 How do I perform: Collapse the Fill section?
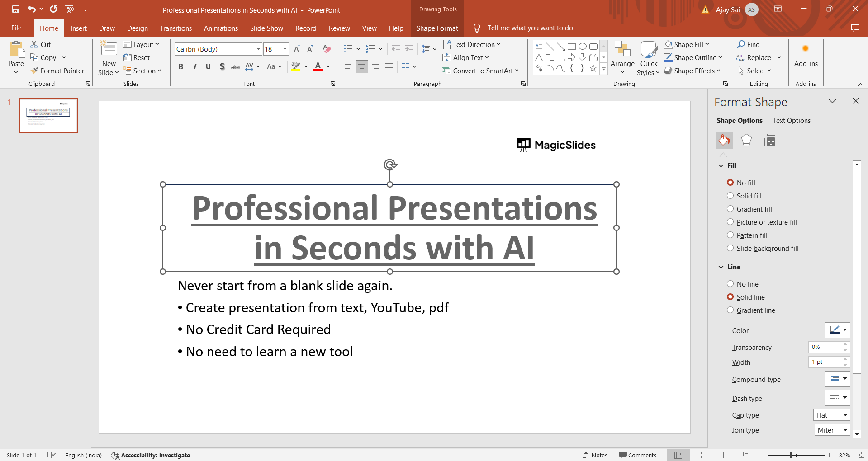(x=721, y=166)
